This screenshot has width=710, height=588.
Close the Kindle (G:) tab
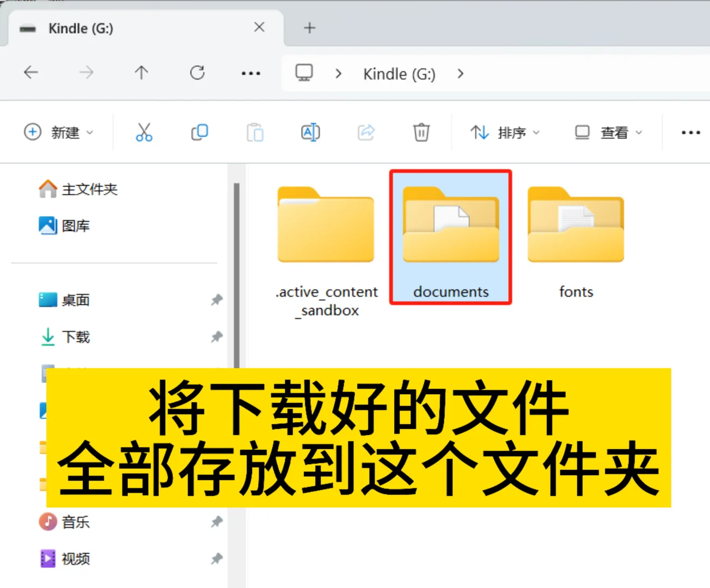tap(259, 27)
